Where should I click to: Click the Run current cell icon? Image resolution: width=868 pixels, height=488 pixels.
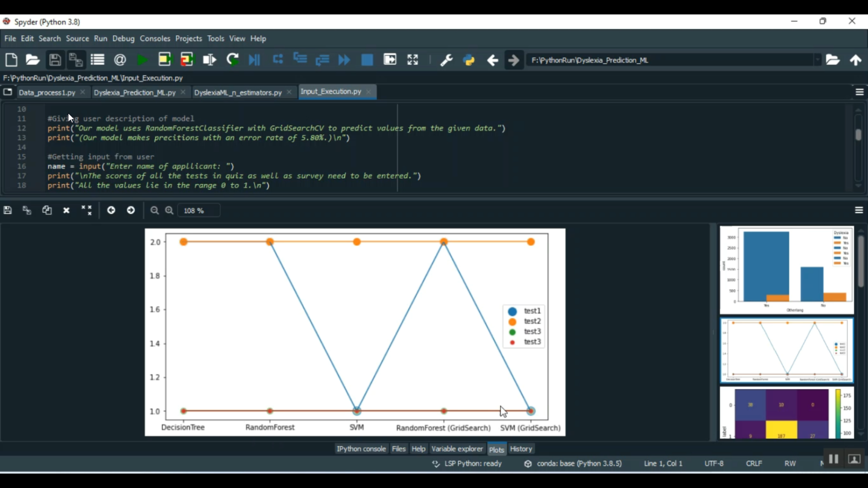pos(164,60)
